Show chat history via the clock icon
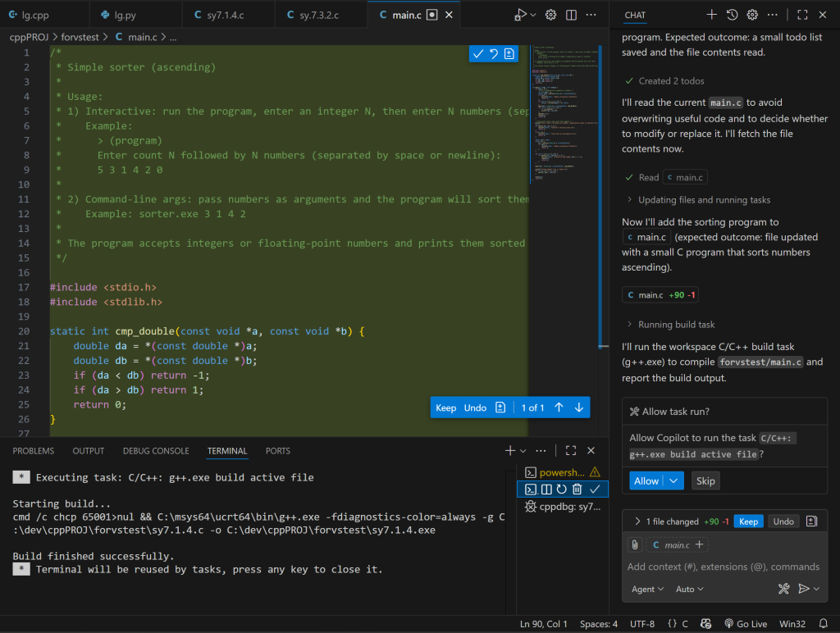The height and width of the screenshot is (633, 840). [x=732, y=14]
